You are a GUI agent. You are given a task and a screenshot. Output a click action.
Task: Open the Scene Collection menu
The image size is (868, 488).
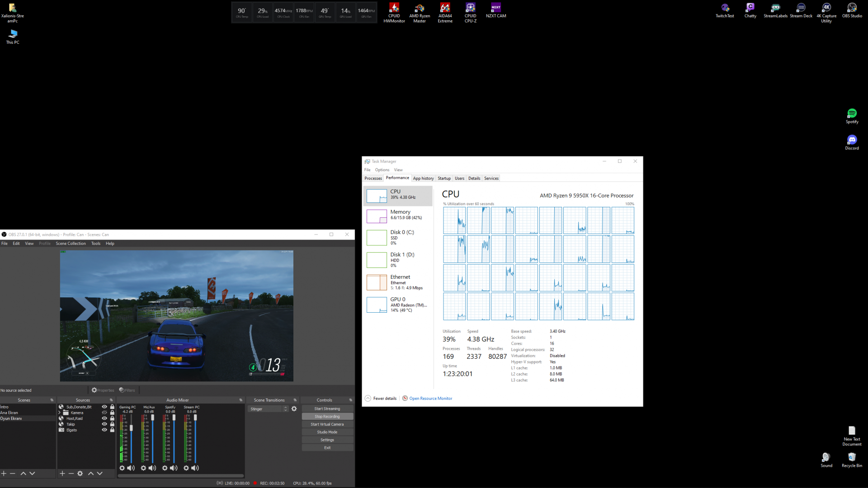71,244
